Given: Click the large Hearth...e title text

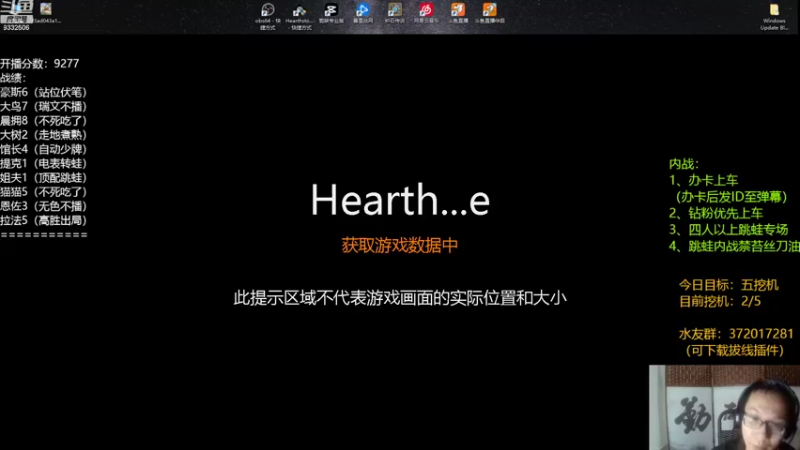Looking at the screenshot, I should click(400, 199).
